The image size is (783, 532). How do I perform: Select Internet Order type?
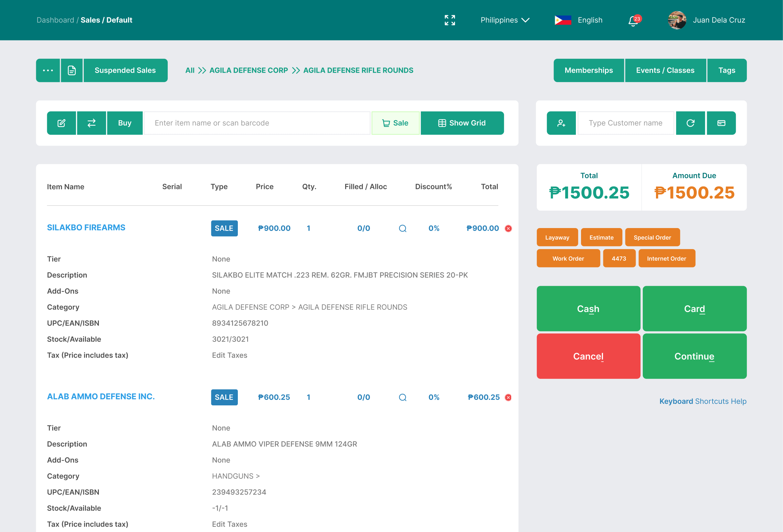coord(666,259)
